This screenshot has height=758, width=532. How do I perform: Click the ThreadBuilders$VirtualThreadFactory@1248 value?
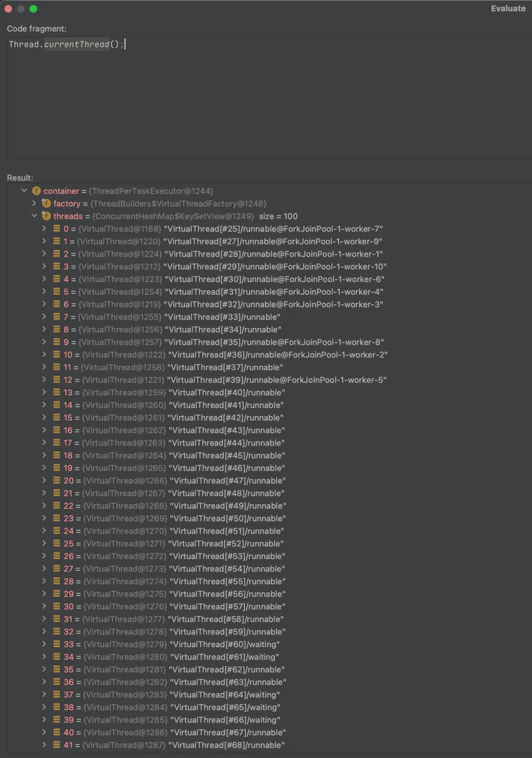point(178,203)
